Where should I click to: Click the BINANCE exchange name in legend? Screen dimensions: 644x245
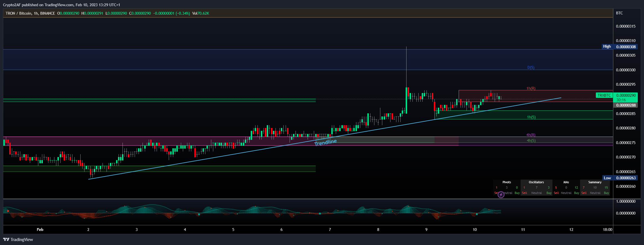point(48,13)
